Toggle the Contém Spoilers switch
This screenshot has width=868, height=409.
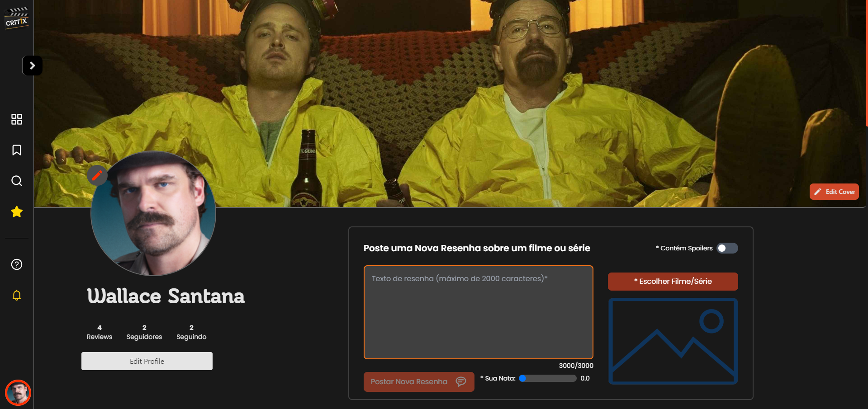click(727, 248)
